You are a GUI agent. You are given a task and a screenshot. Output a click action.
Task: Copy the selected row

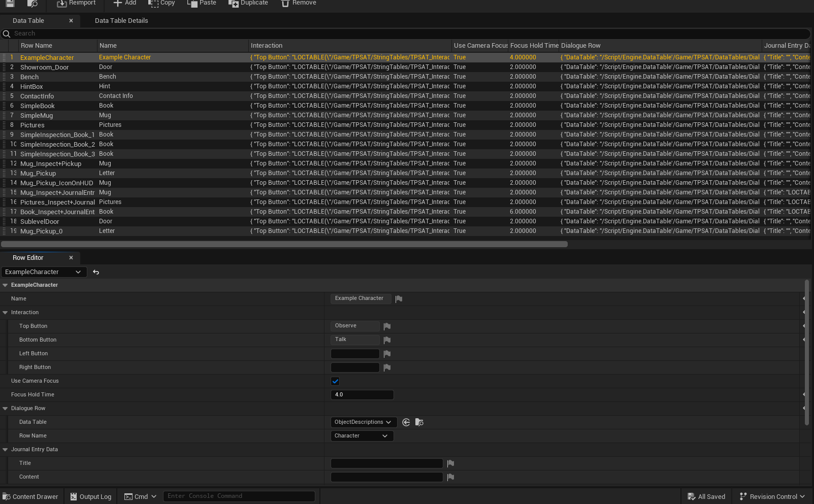(x=161, y=3)
